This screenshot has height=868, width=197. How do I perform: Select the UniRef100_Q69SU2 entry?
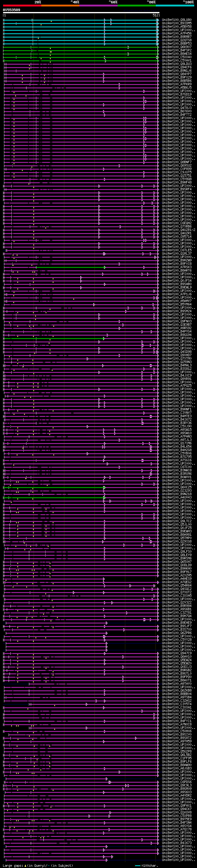tap(177, 165)
